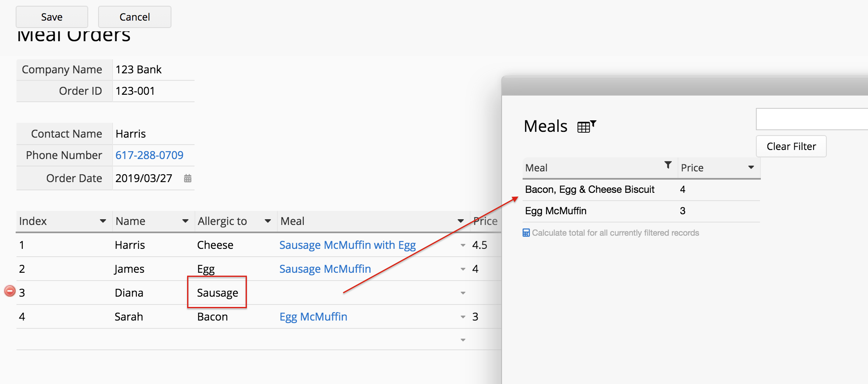Open meal dropdown in the empty last row

pos(463,340)
